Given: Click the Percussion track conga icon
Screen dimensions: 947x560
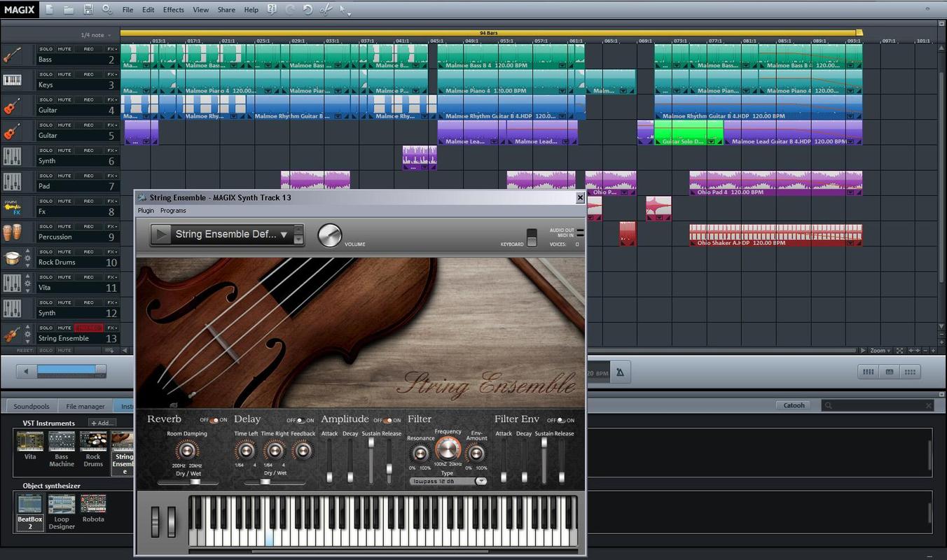Looking at the screenshot, I should pyautogui.click(x=12, y=232).
